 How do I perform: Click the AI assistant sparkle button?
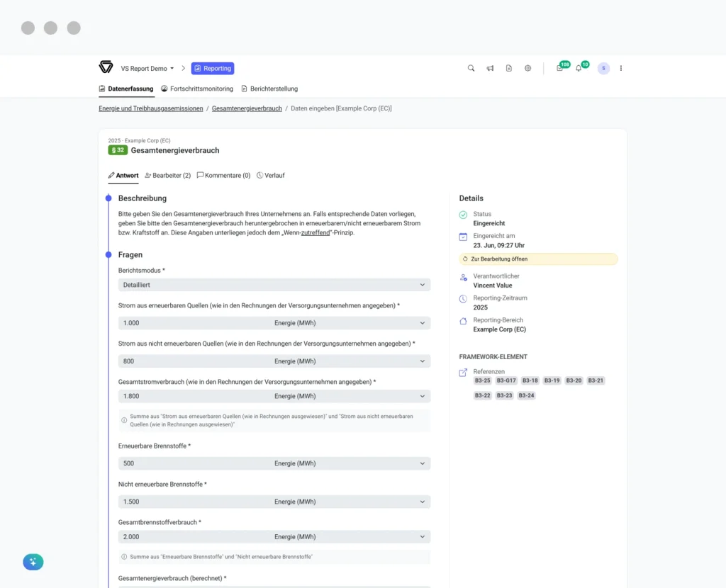(33, 562)
